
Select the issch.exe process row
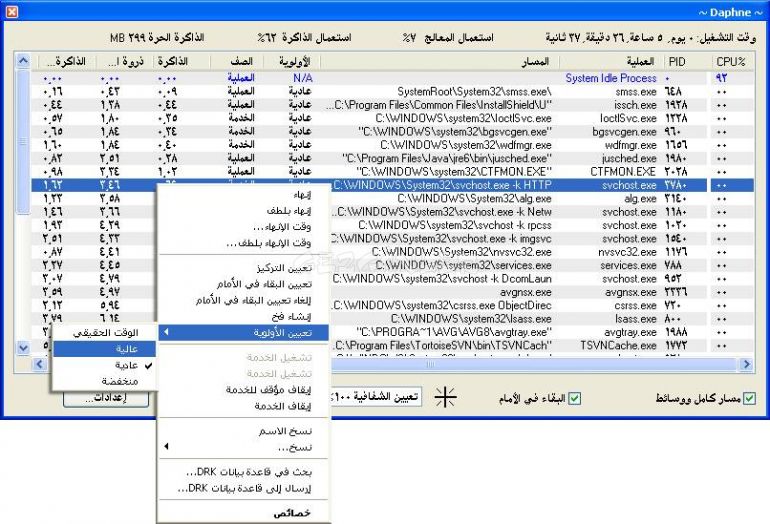coord(393,105)
